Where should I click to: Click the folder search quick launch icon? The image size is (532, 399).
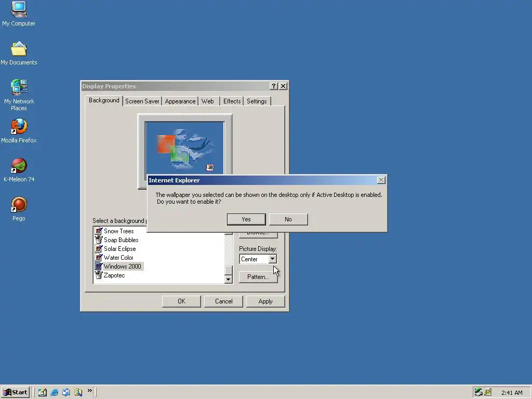78,392
